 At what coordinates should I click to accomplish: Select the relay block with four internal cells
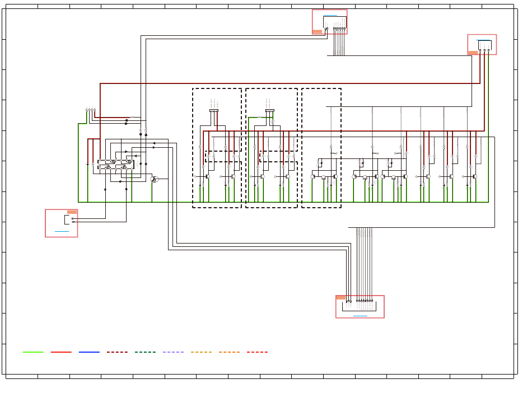pos(116,165)
